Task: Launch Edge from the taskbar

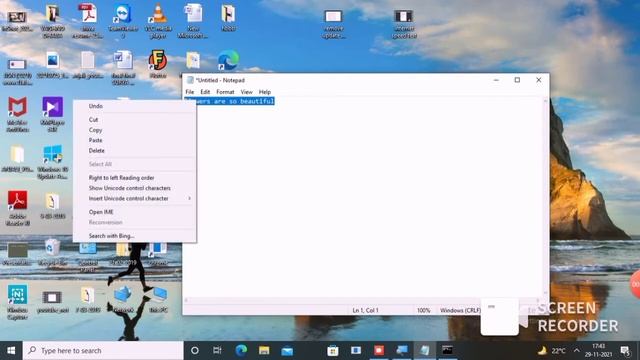Action: pyautogui.click(x=241, y=350)
